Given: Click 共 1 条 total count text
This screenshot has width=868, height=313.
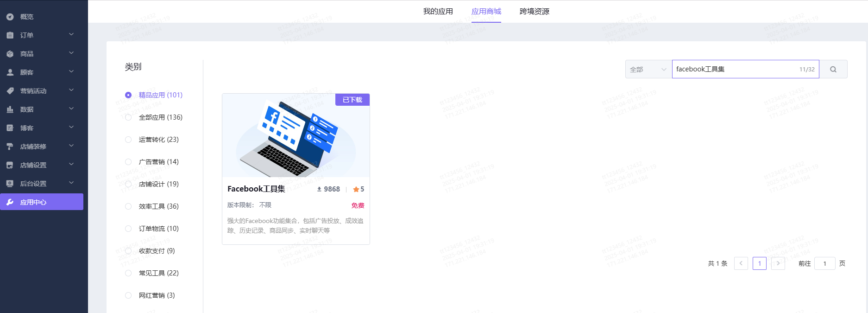Looking at the screenshot, I should [x=717, y=263].
